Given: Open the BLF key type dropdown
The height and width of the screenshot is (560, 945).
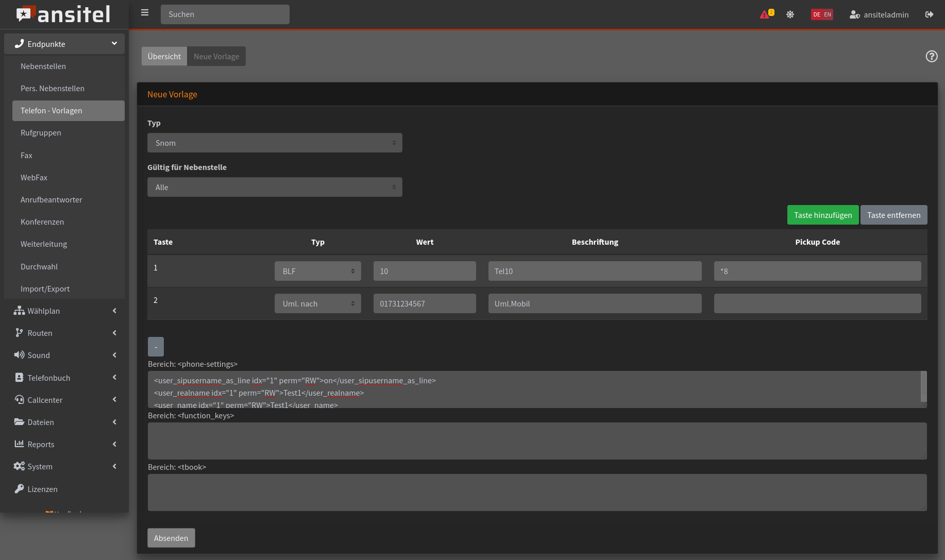Looking at the screenshot, I should point(317,271).
